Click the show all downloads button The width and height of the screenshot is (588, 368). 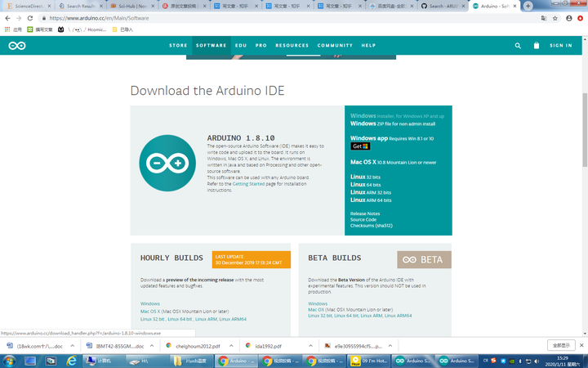click(561, 345)
